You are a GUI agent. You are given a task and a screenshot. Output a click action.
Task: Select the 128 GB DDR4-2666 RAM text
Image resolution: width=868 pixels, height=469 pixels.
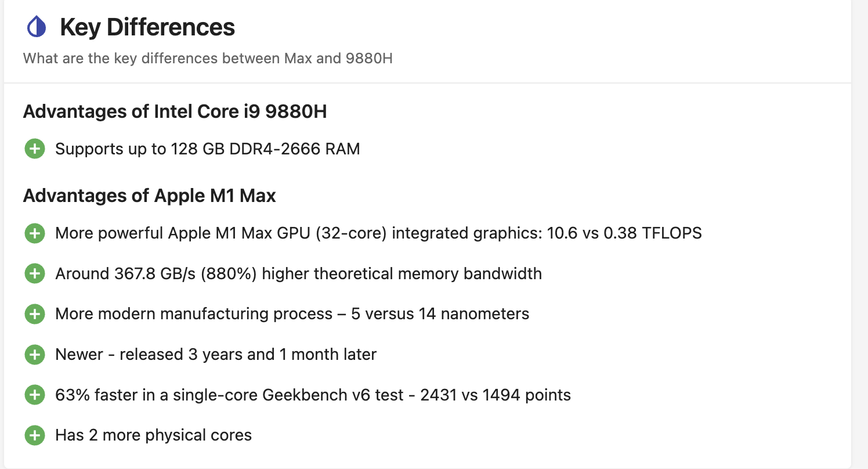point(265,149)
